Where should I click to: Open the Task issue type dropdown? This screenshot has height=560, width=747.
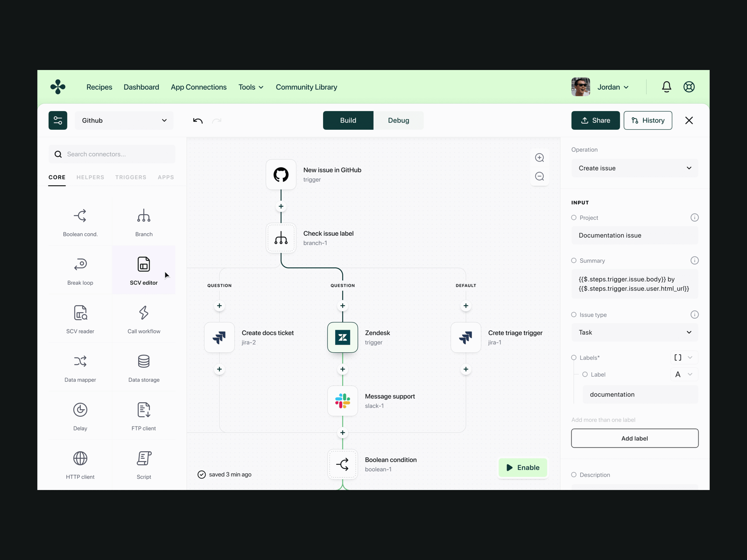(634, 332)
